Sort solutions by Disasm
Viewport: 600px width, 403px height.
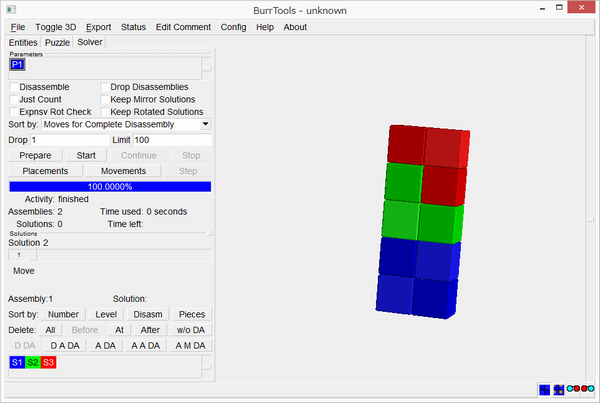point(148,314)
